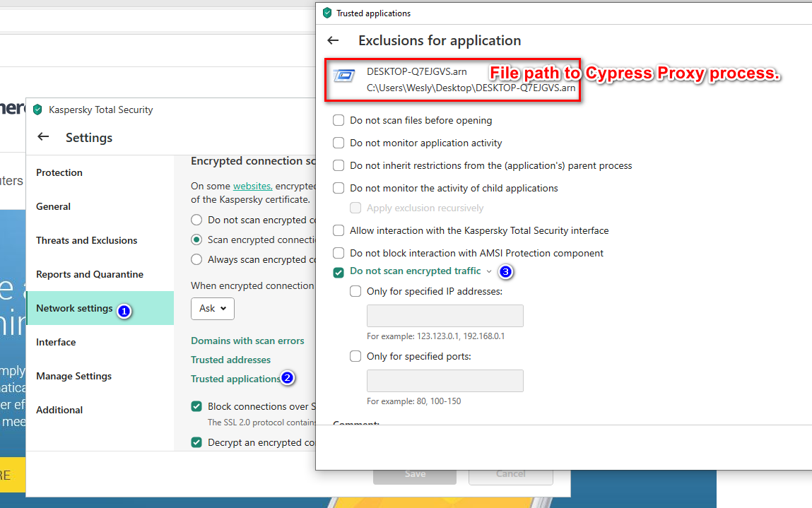
Task: Click Kaspersky Total Security shield icon
Action: [x=37, y=110]
